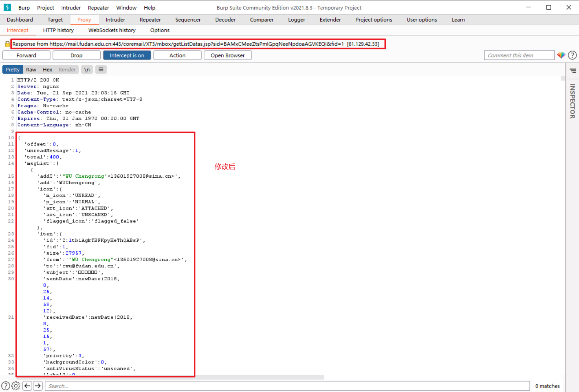Open the Help menu
The height and width of the screenshot is (392, 579).
pos(150,8)
